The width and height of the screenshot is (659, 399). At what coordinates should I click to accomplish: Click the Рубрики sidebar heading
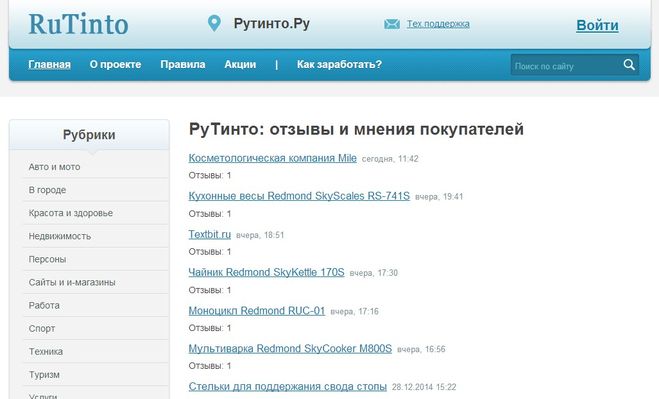coord(89,135)
